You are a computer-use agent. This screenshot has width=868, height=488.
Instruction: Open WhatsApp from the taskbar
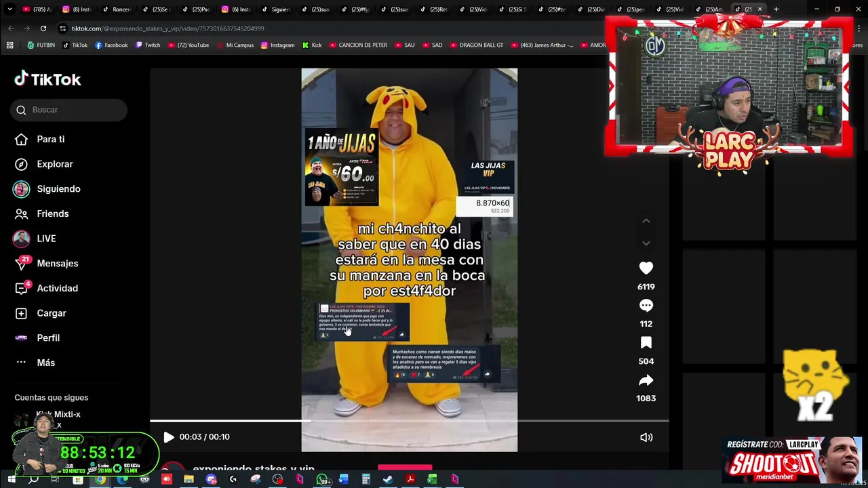322,479
